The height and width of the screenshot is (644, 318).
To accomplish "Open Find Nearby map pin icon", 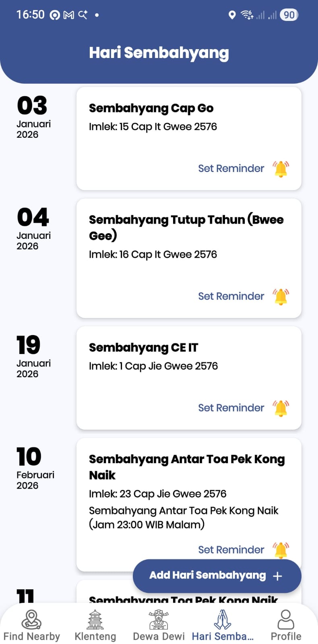I will tap(31, 619).
